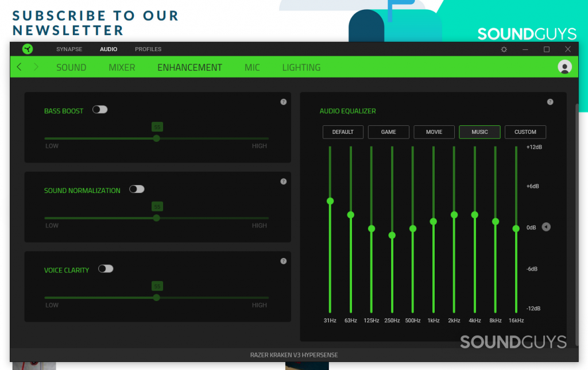Click the Razer Kraken V3 Hypersense label
588x370 pixels.
tap(294, 355)
